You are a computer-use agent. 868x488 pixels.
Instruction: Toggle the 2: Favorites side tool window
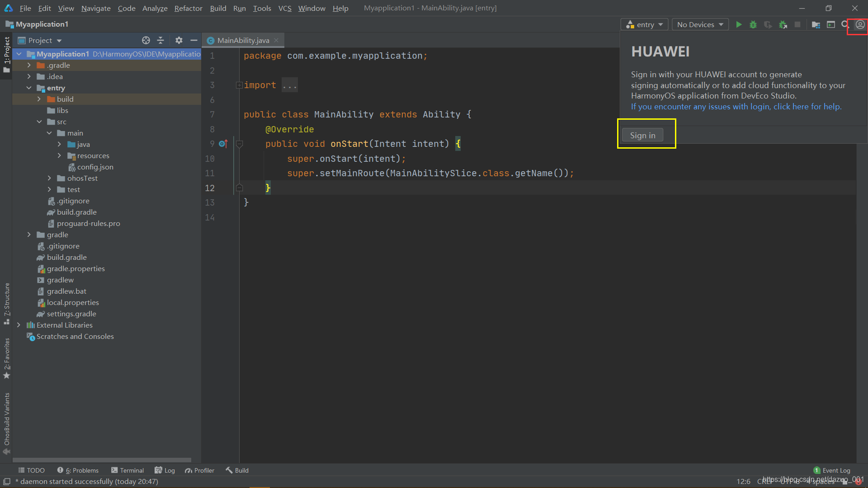[6, 358]
